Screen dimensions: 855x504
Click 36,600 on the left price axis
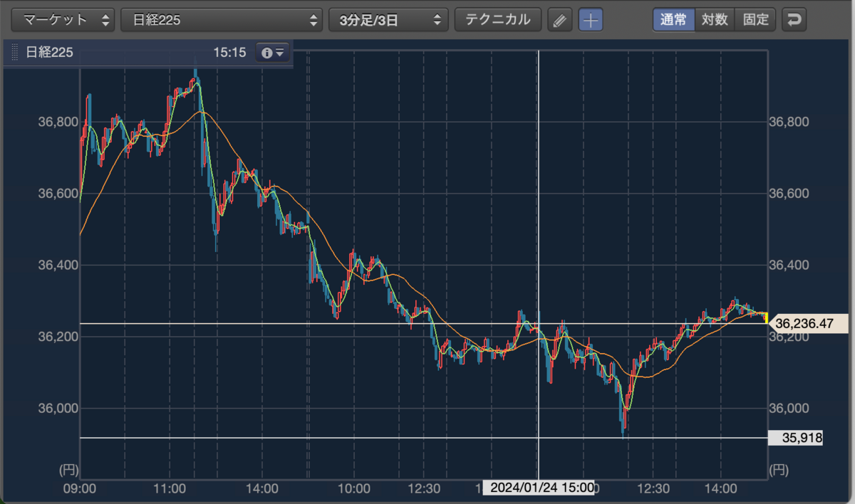(57, 194)
